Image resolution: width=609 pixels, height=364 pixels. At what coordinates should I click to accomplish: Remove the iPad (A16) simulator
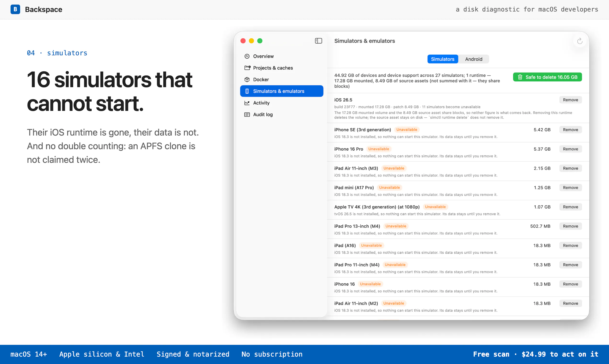pyautogui.click(x=570, y=245)
